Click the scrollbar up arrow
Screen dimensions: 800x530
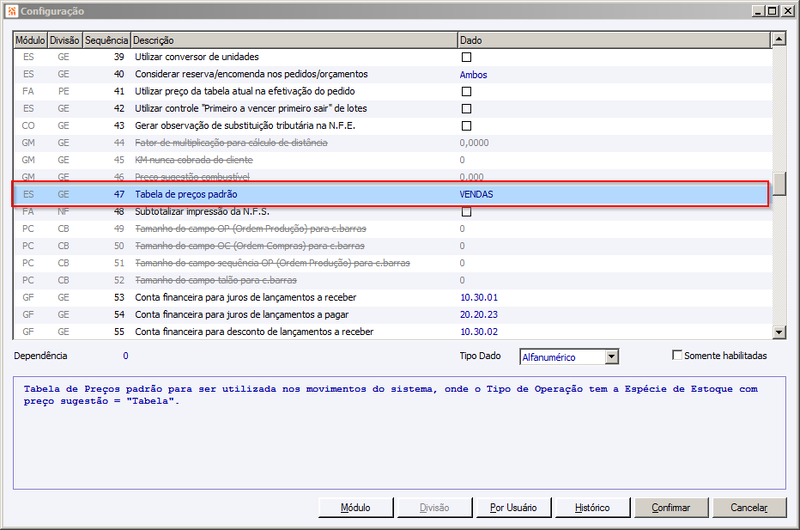click(x=779, y=39)
